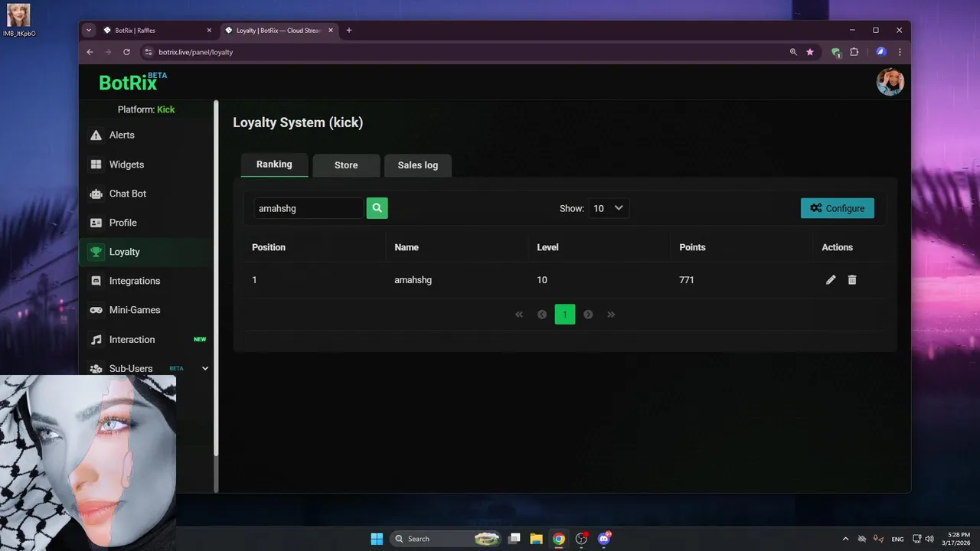980x551 pixels.
Task: Click the Points column header
Action: 692,247
